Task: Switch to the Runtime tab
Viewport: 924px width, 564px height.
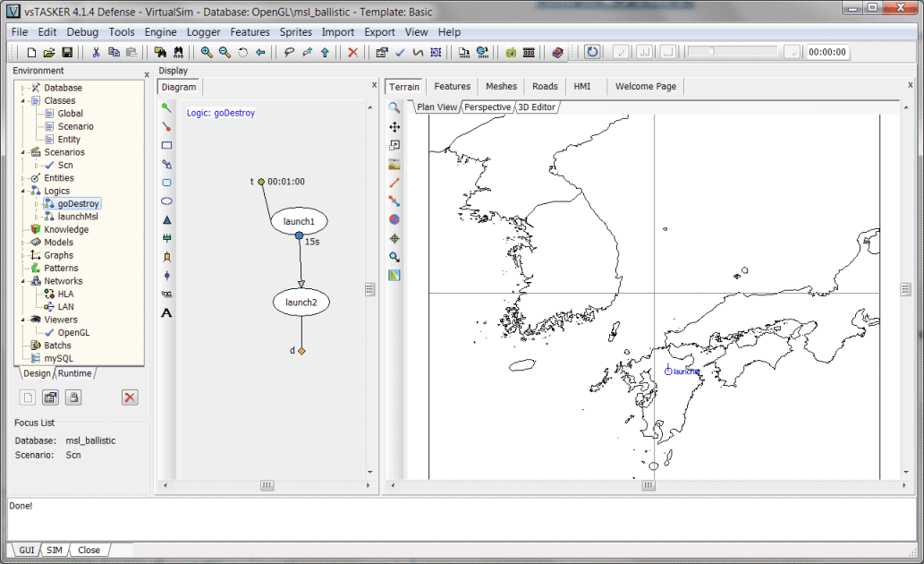Action: [x=75, y=373]
